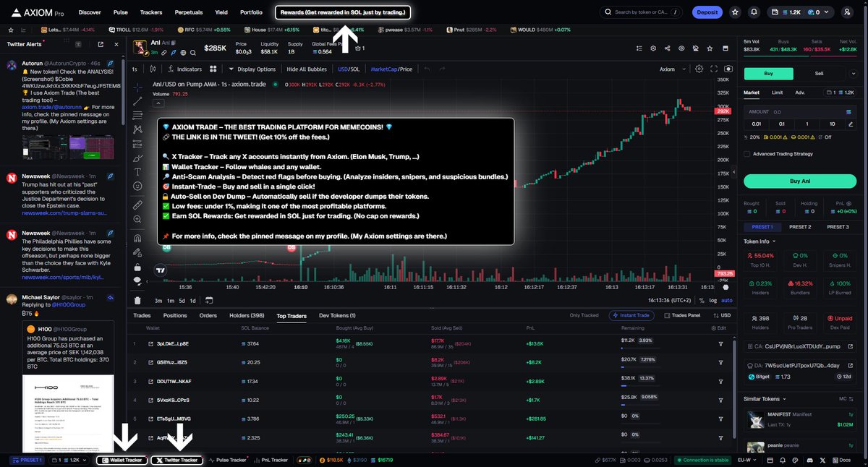Viewport: 868px width, 467px height.
Task: Expand the Token Info section
Action: coord(759,241)
